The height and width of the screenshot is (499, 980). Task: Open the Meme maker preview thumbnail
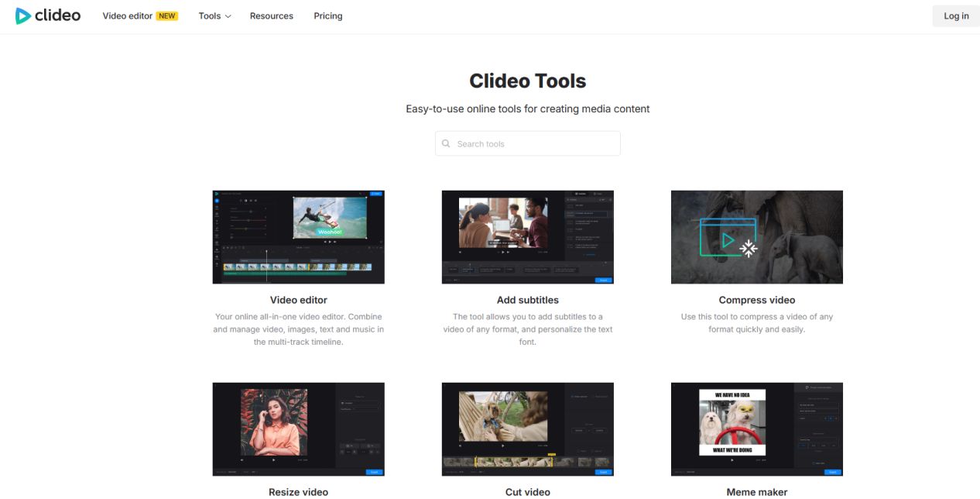(757, 428)
